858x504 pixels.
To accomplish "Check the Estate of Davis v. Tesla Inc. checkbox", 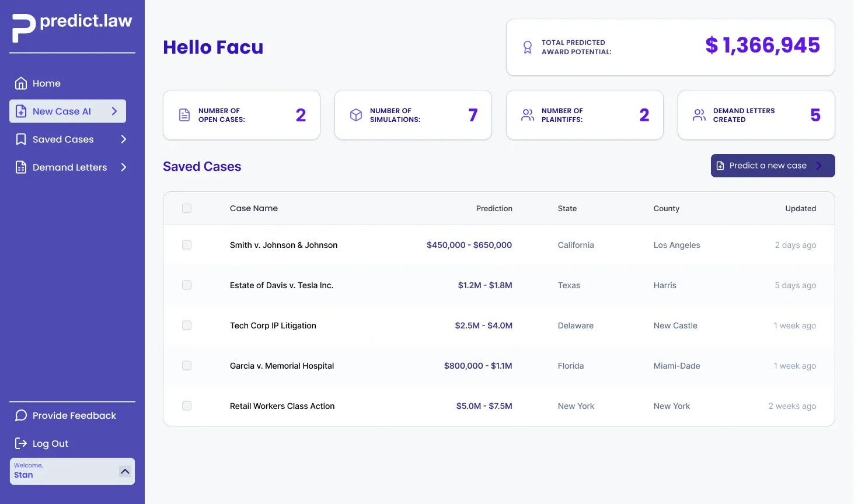I will 187,285.
